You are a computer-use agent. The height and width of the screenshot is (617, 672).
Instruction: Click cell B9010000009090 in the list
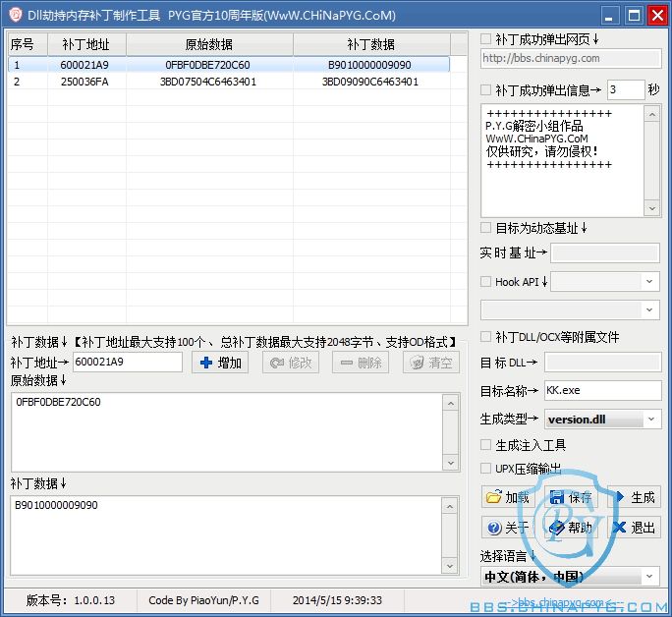click(369, 65)
